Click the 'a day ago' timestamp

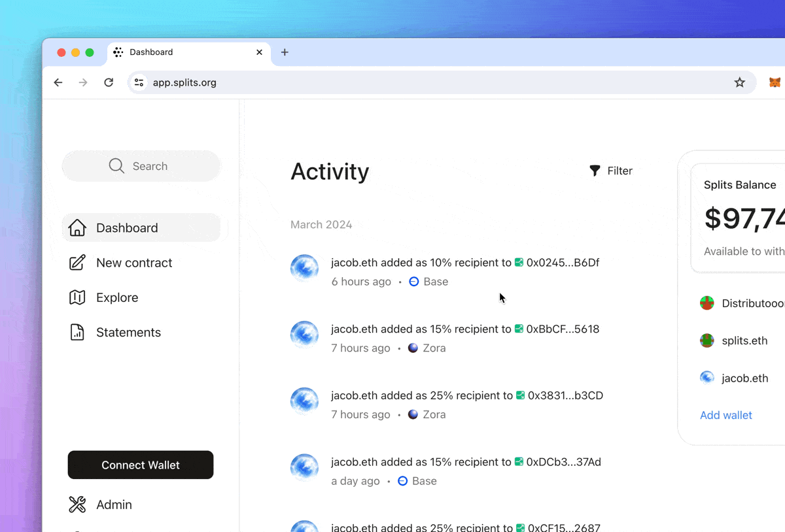point(355,481)
